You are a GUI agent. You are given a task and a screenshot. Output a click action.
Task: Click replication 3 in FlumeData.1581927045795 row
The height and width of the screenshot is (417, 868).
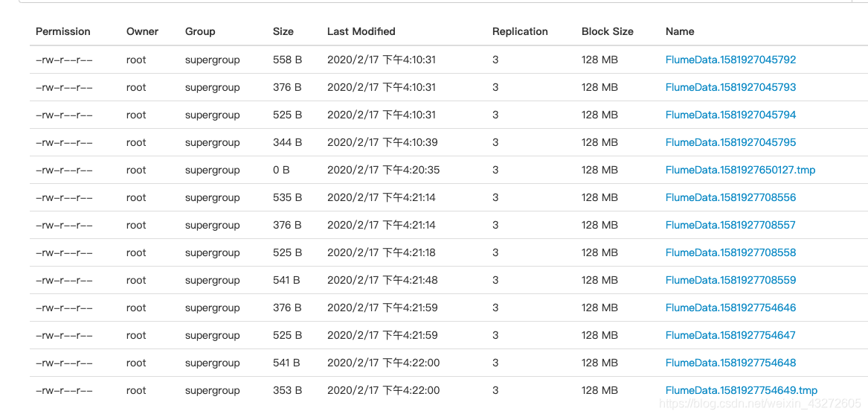tap(495, 142)
